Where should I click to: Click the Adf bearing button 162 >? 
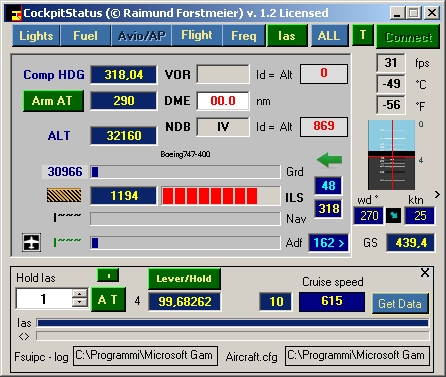pyautogui.click(x=329, y=243)
